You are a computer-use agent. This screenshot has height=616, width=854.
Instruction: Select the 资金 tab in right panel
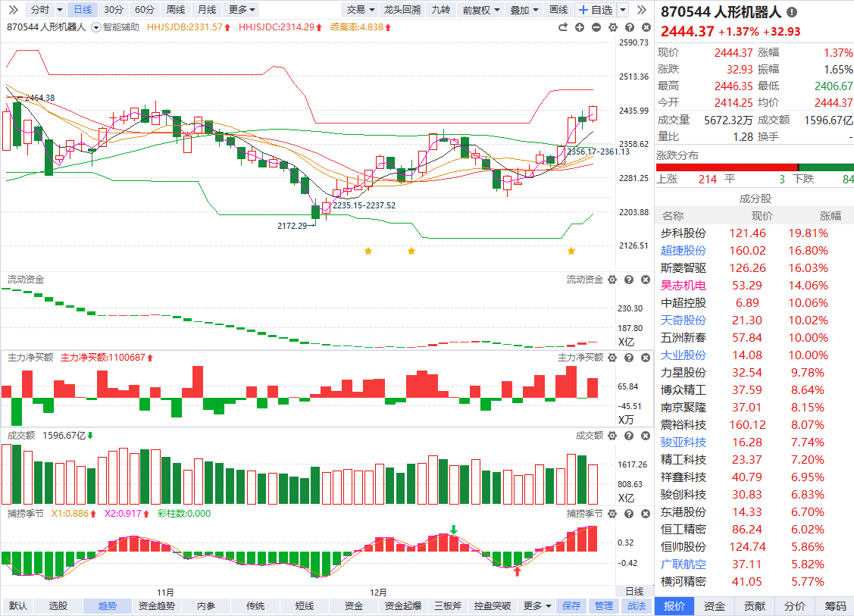(x=714, y=606)
